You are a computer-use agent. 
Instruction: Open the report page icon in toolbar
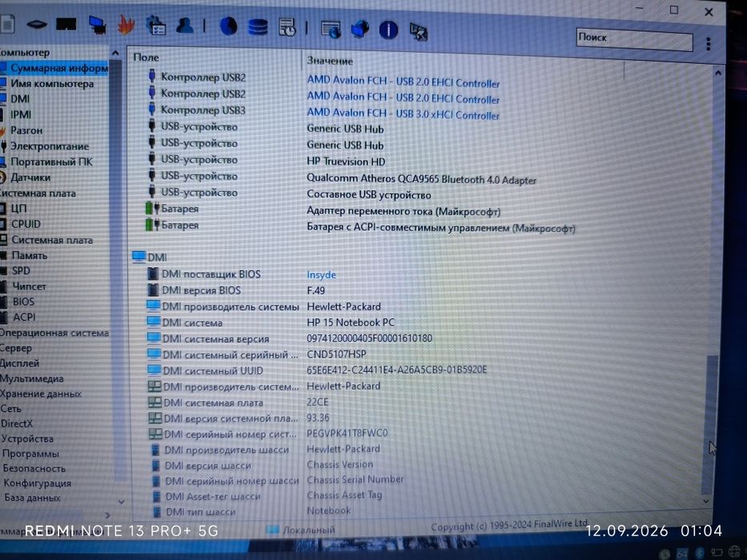pyautogui.click(x=8, y=24)
